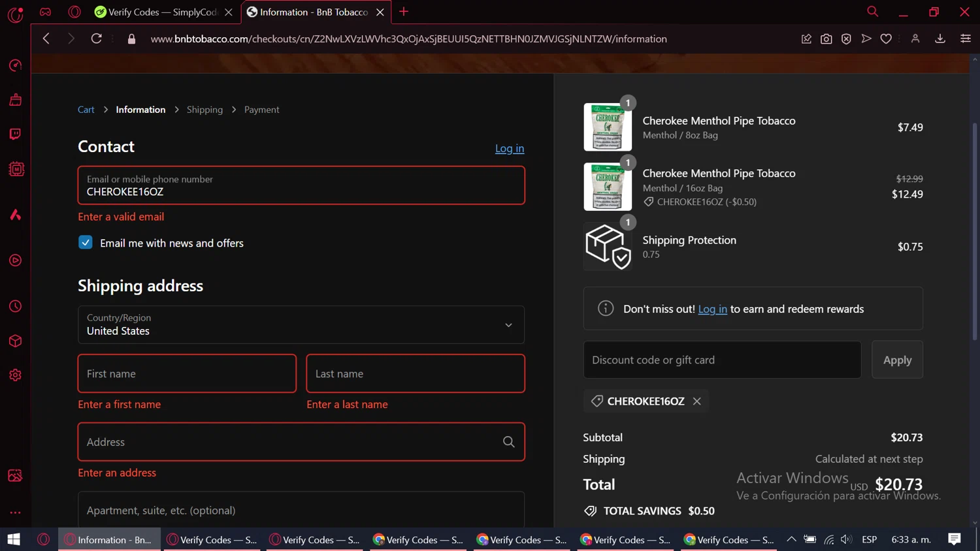980x551 pixels.
Task: Open the profile account icon
Action: click(915, 39)
